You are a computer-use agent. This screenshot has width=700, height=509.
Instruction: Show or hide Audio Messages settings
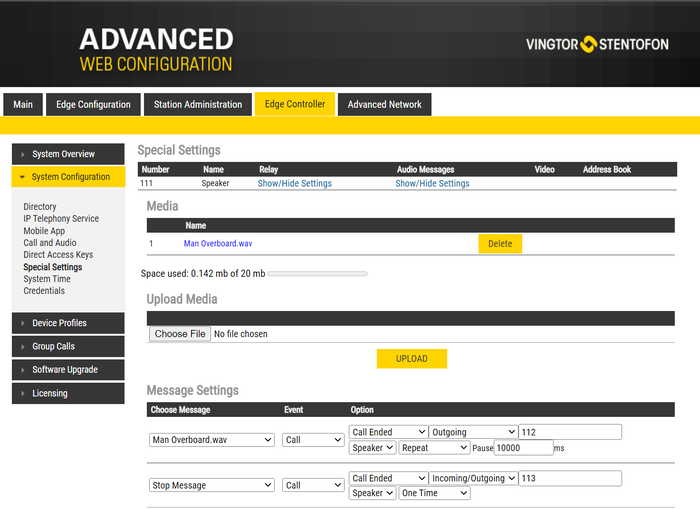[x=432, y=184]
